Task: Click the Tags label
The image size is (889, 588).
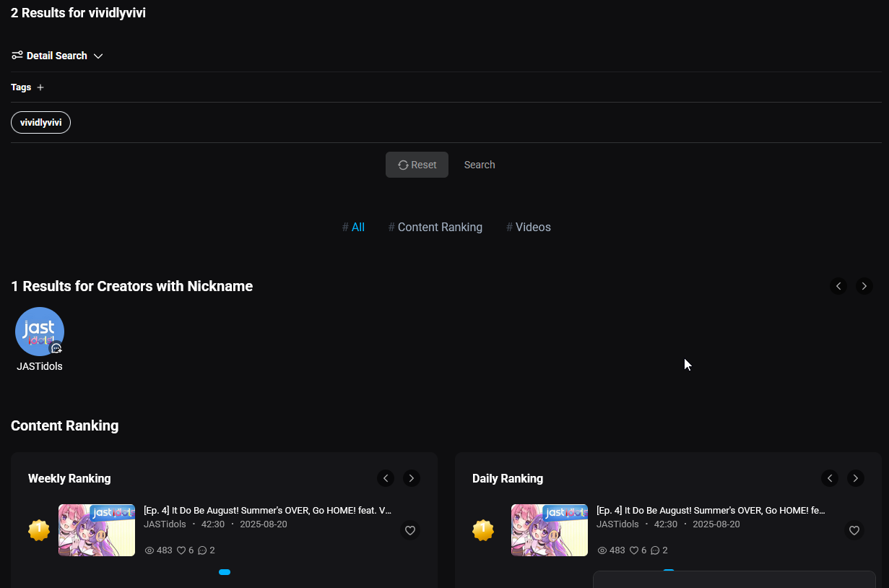Action: click(21, 87)
